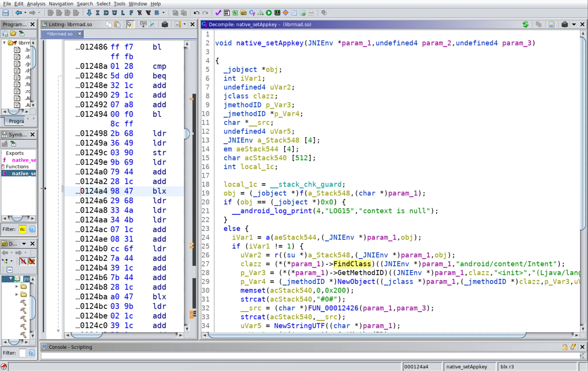Click the purple checkmark toolbar icon

pos(218,13)
